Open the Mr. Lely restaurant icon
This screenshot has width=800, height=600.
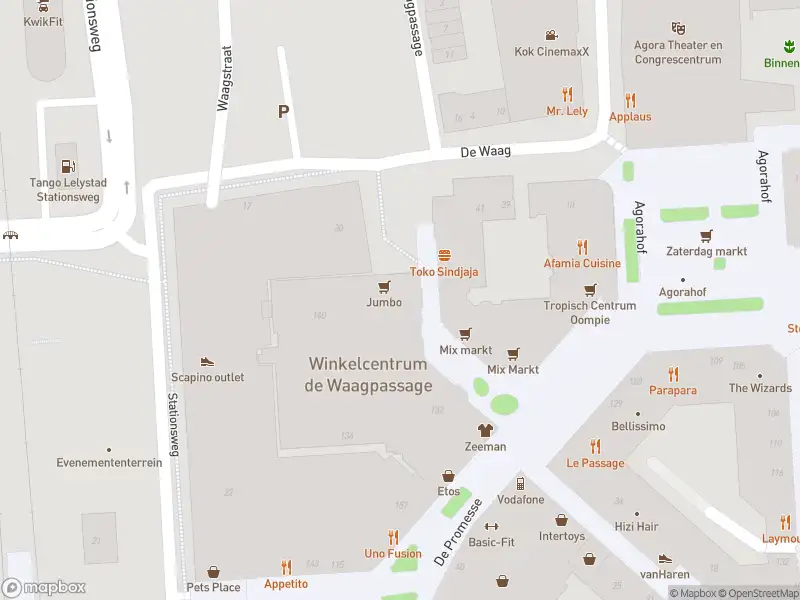567,94
